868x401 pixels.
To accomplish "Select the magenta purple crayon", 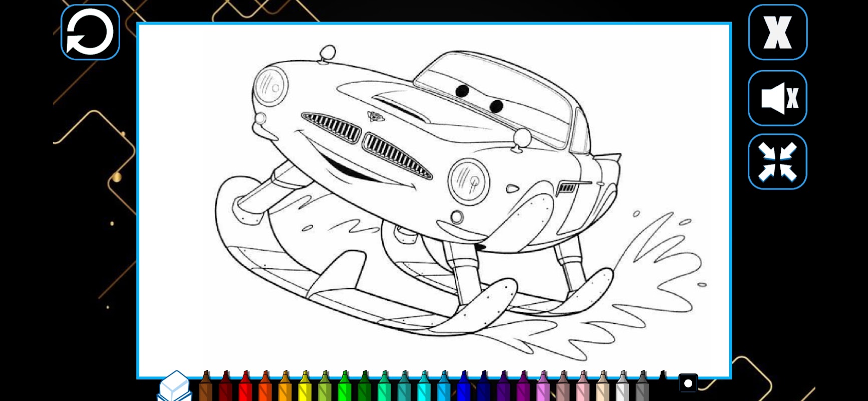I will pyautogui.click(x=523, y=386).
